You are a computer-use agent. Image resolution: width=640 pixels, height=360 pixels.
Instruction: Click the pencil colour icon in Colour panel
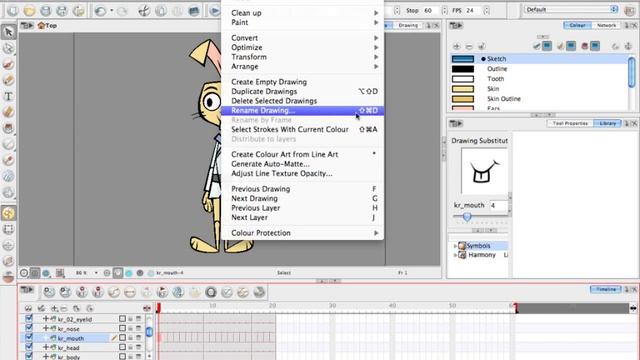click(560, 46)
